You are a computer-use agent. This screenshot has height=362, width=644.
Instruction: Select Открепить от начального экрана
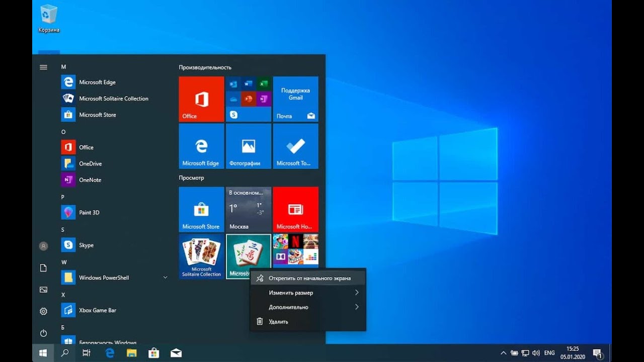coord(308,278)
